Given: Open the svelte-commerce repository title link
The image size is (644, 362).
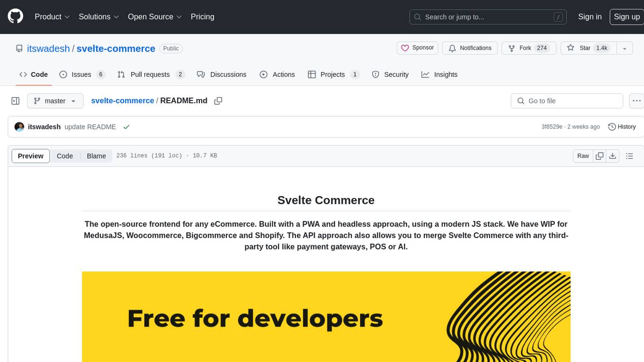Looking at the screenshot, I should [x=116, y=48].
